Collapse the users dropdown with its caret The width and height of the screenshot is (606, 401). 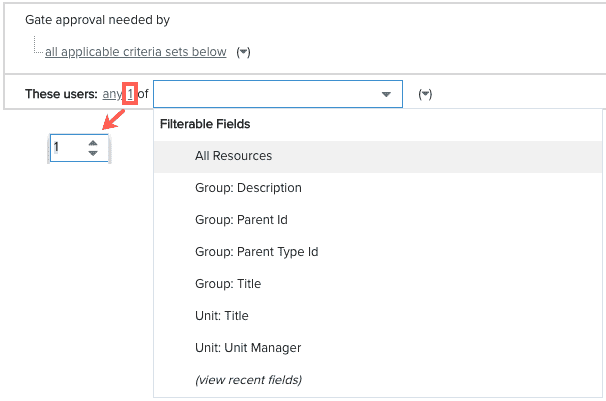pos(386,94)
